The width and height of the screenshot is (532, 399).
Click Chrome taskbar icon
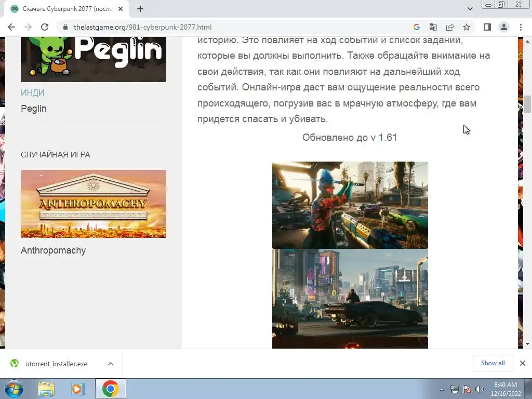[111, 389]
